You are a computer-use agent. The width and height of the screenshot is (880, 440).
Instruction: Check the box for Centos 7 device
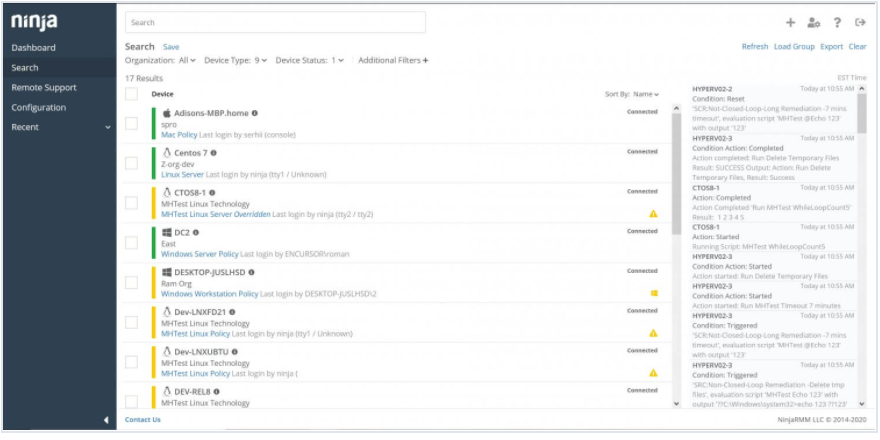(131, 163)
